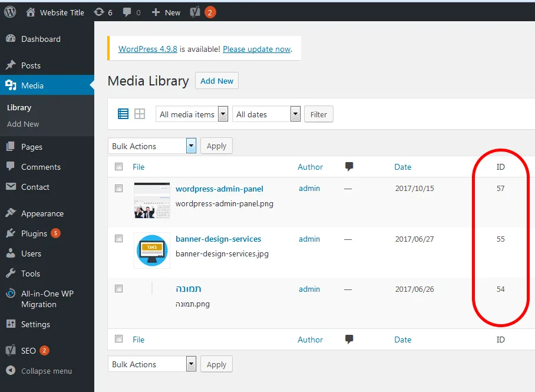Click the Add New button beside Media Library
535x392 pixels.
coord(217,81)
